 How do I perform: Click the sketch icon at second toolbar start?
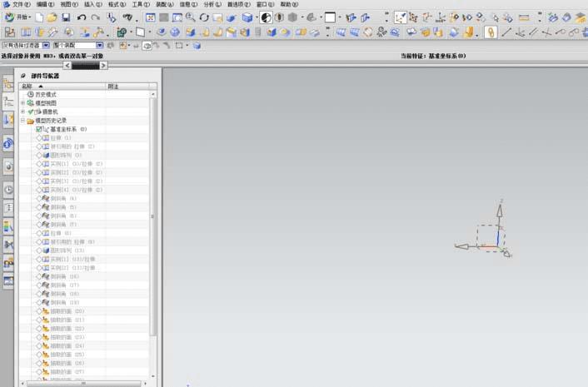point(10,32)
